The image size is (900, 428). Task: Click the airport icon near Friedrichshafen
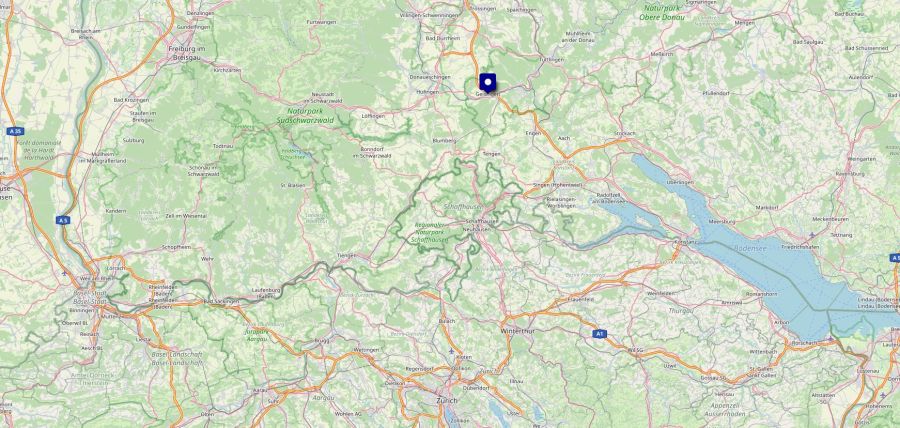click(x=812, y=235)
